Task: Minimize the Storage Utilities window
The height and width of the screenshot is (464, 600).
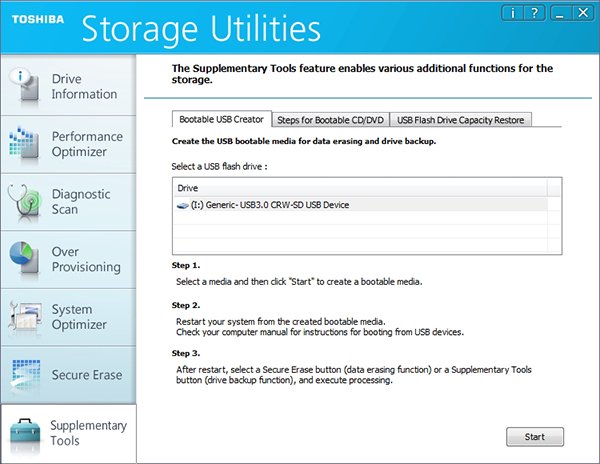Action: 560,14
